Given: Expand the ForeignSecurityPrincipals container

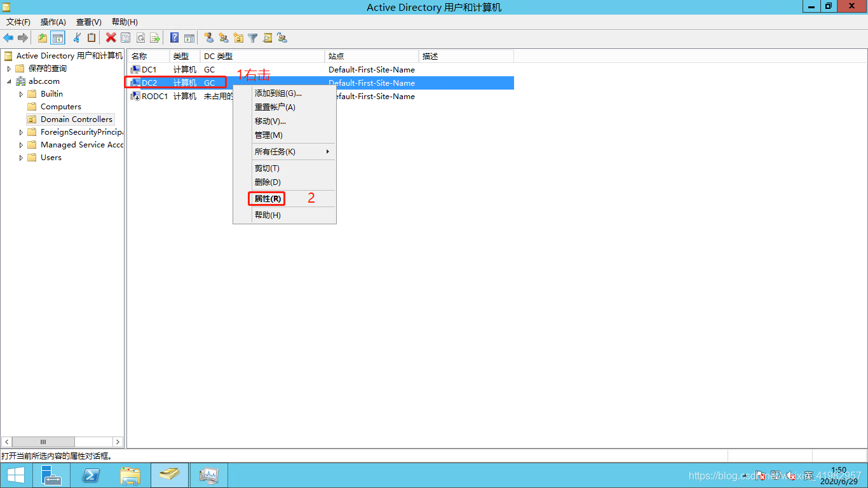Looking at the screenshot, I should click(x=21, y=132).
